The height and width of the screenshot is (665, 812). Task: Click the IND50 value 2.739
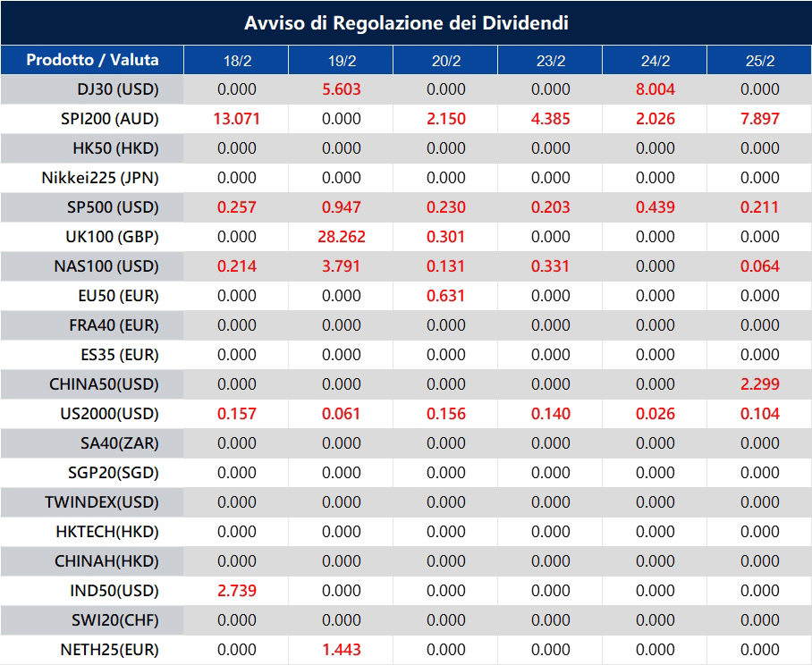[x=235, y=591]
